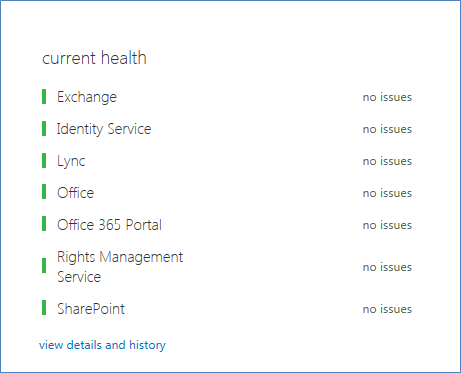Select the Rights Management Service name
Screen dimensions: 461x373
(120, 267)
